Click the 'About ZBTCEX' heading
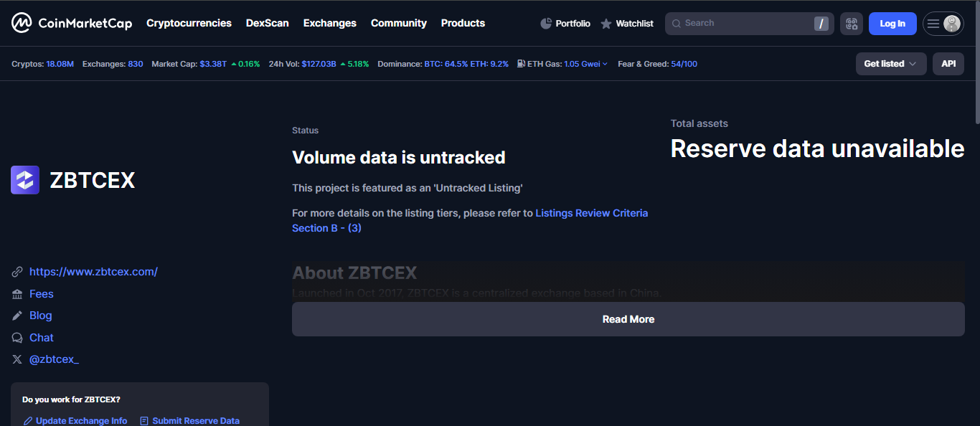Viewport: 980px width, 426px height. [354, 273]
